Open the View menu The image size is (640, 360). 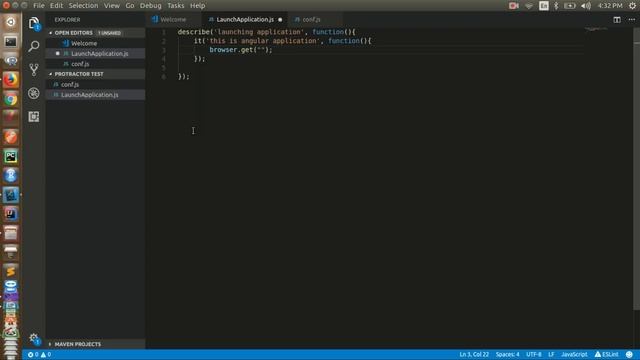(111, 6)
